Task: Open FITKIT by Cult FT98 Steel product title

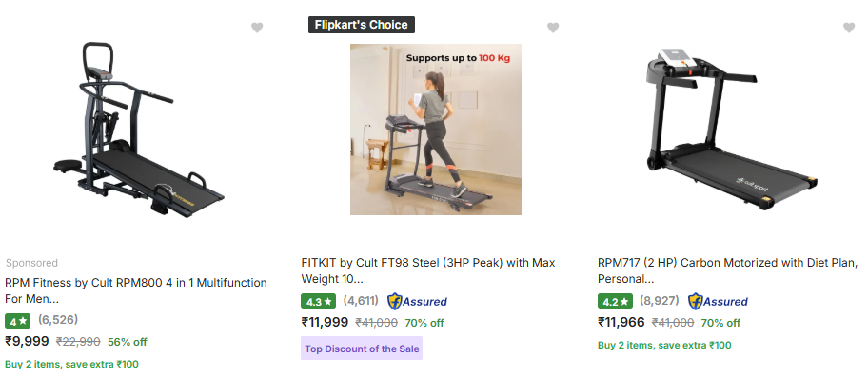Action: click(x=428, y=270)
